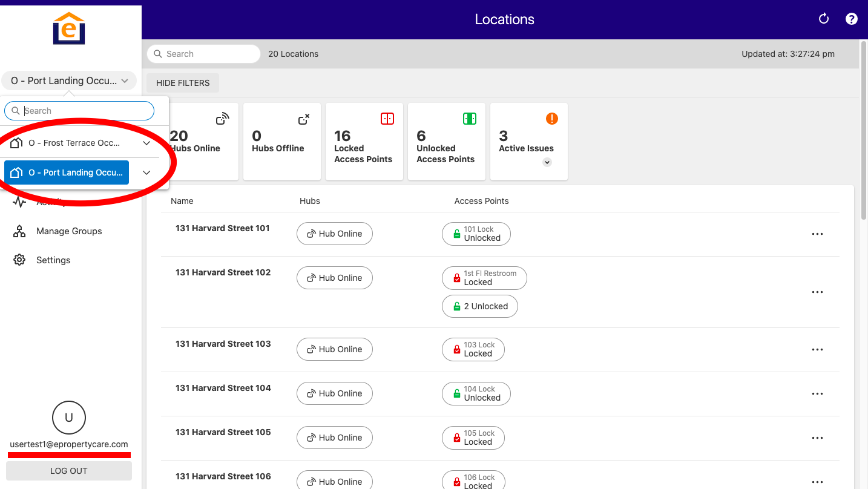Filter by Hubs Offline card
Viewport: 868px width, 489px height.
[282, 142]
